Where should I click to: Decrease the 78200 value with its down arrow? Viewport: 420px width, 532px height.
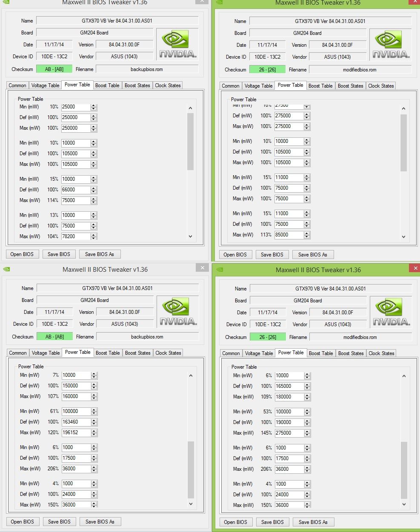point(94,238)
